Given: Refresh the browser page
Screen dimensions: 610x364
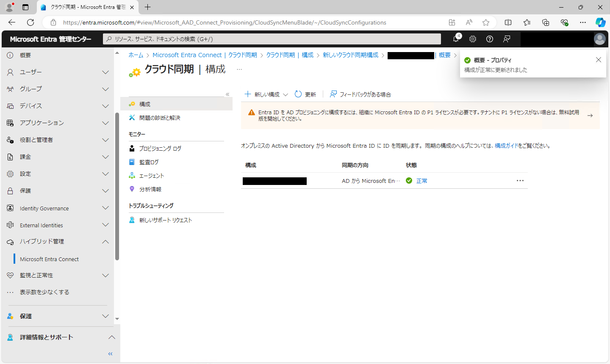Looking at the screenshot, I should click(x=30, y=22).
